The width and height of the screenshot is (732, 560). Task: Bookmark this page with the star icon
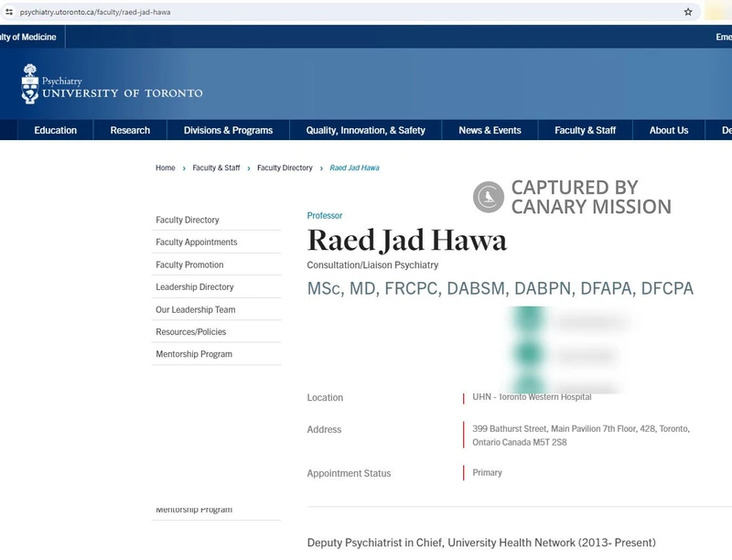tap(688, 13)
